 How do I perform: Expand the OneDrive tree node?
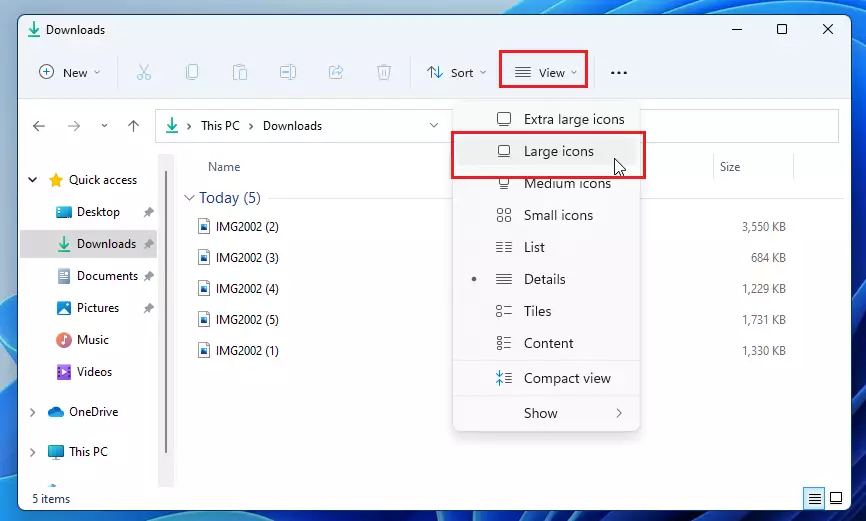(x=33, y=412)
